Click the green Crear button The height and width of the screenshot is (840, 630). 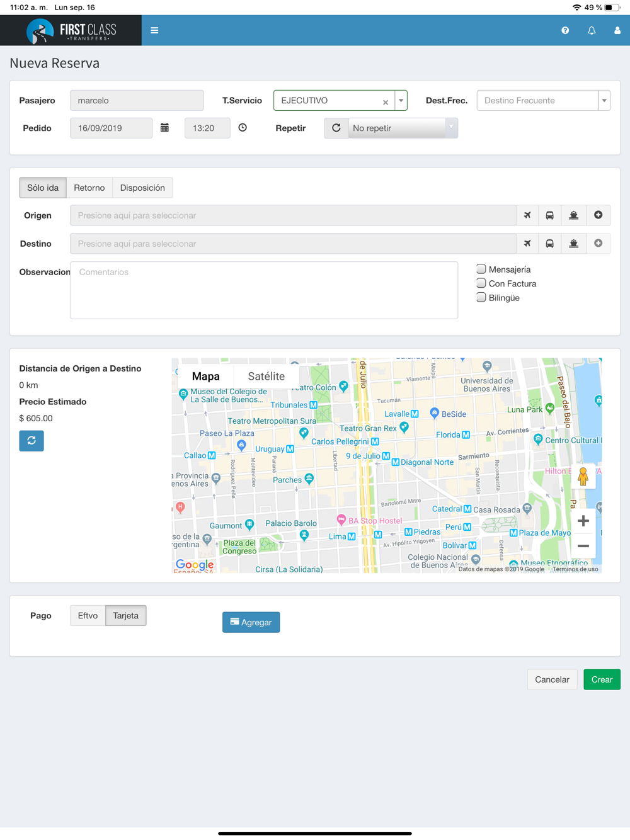tap(602, 679)
